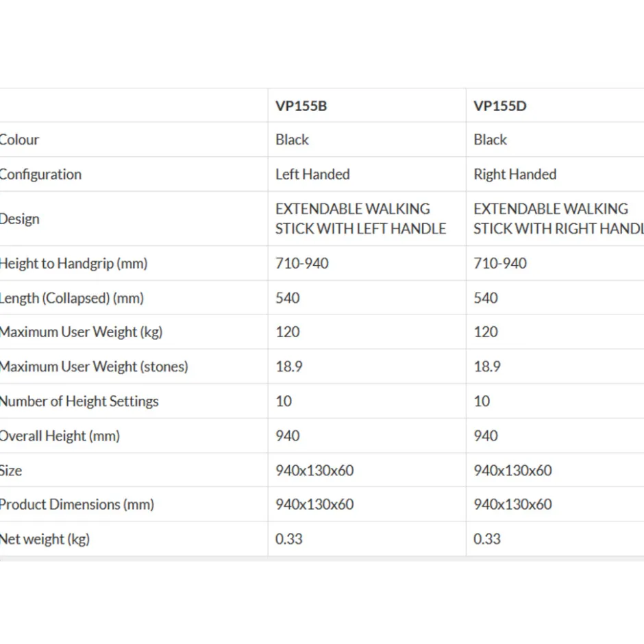Click the Net weight (kg) label
Image resolution: width=644 pixels, height=644 pixels.
point(45,539)
